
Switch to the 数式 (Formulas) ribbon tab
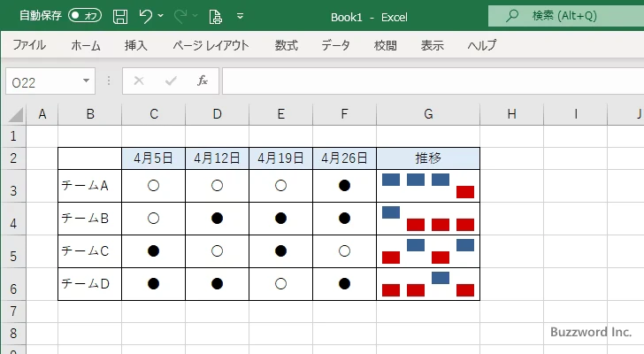coord(286,45)
